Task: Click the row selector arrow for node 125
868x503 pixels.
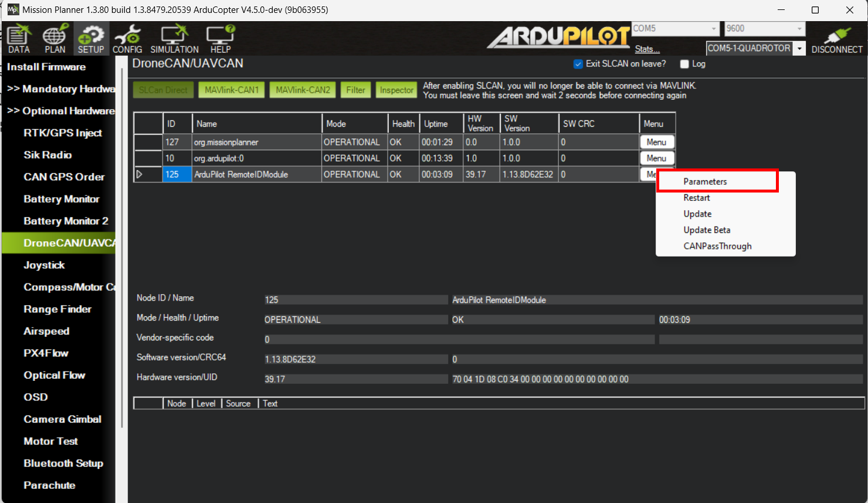Action: tap(140, 174)
